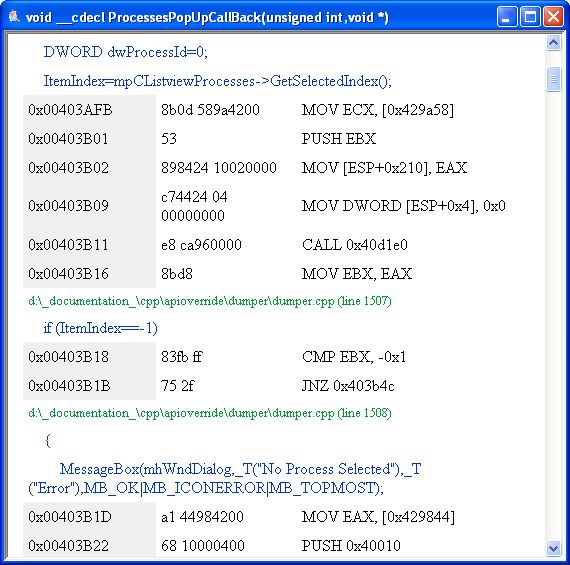Click instruction MOV EAX, [0x429844]
The height and width of the screenshot is (565, 570).
378,517
